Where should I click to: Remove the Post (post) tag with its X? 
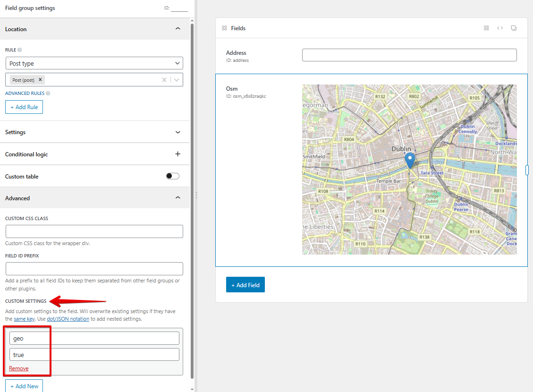(40, 79)
